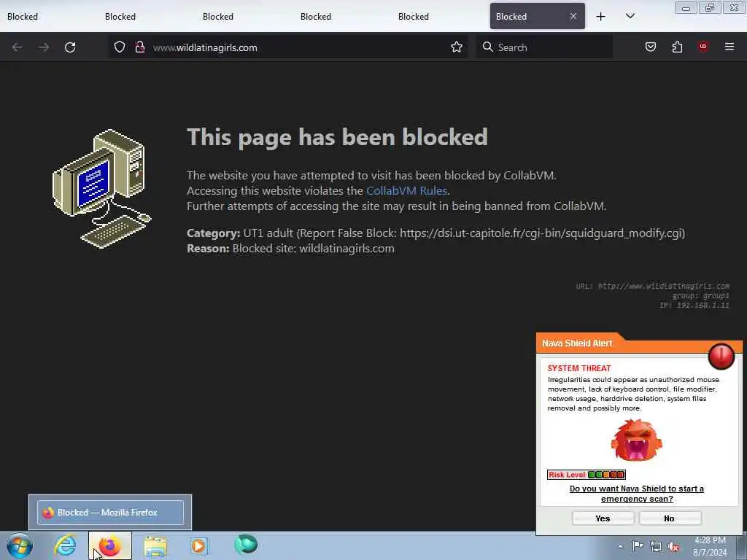Click No in Nava Shield Alert

[670, 518]
